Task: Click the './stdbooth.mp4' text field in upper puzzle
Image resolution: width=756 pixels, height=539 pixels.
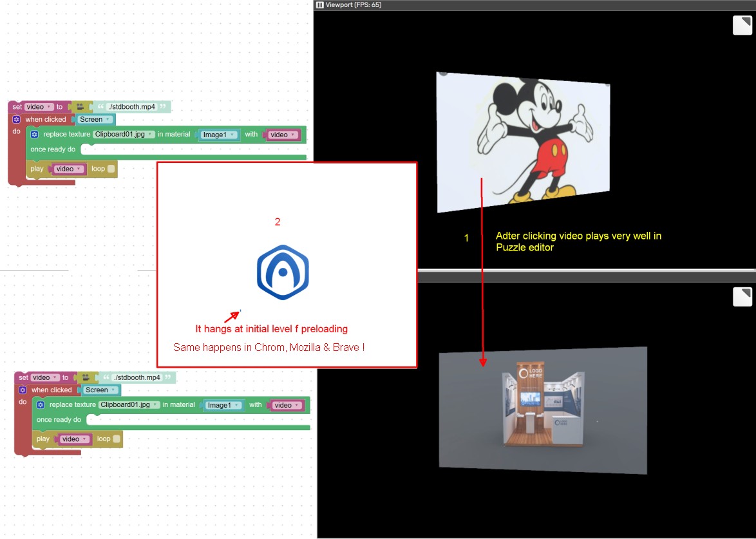Action: [131, 106]
